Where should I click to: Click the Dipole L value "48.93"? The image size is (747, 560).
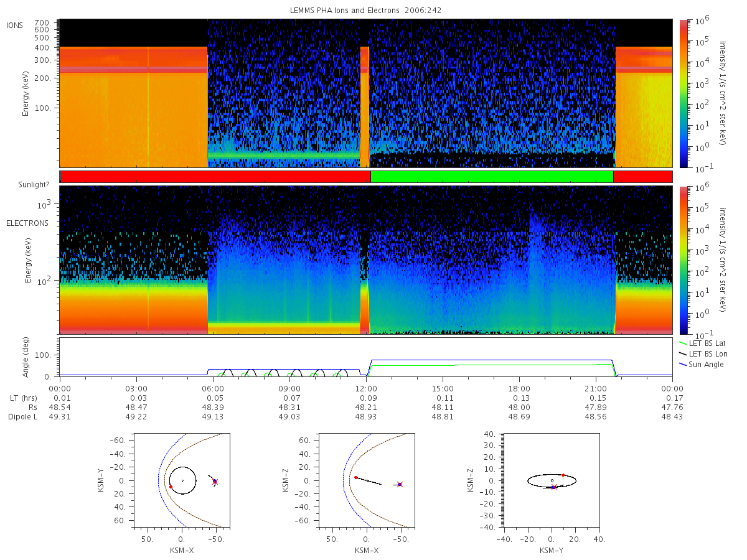366,416
